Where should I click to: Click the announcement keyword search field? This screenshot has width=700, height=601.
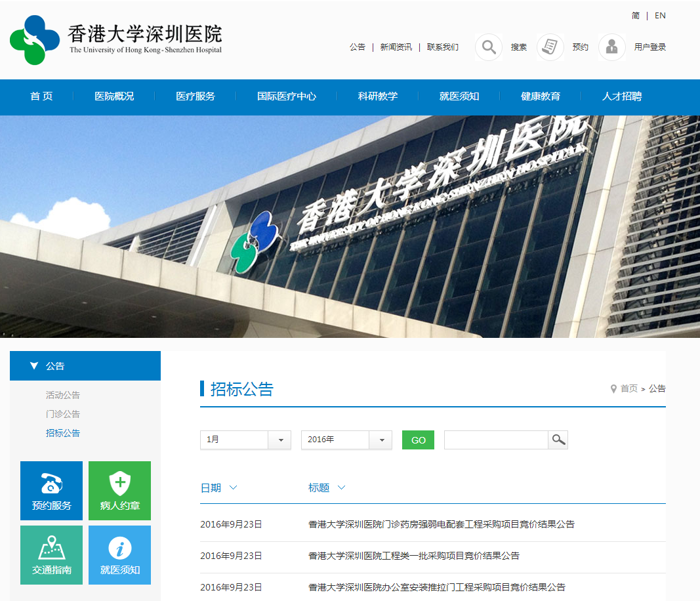[x=496, y=440]
